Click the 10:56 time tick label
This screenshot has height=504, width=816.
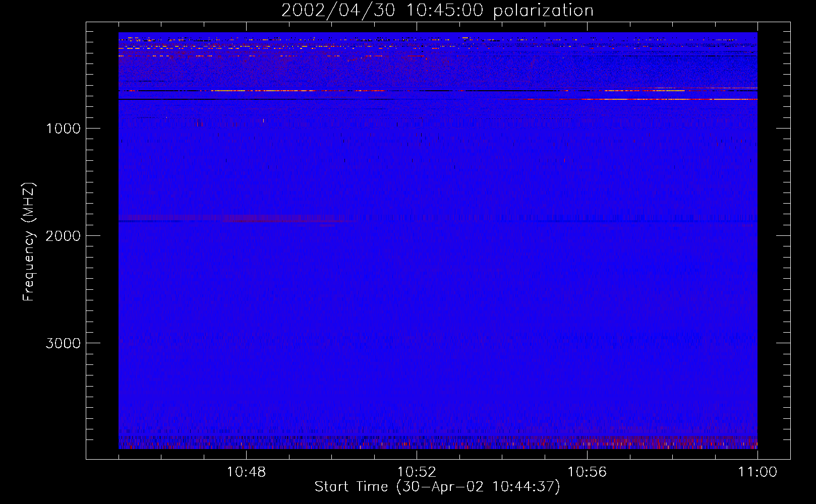point(587,472)
